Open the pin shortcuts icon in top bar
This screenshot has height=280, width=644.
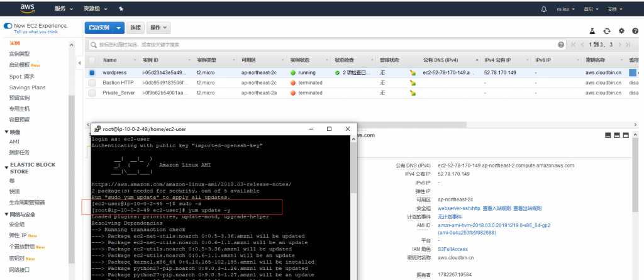point(121,9)
